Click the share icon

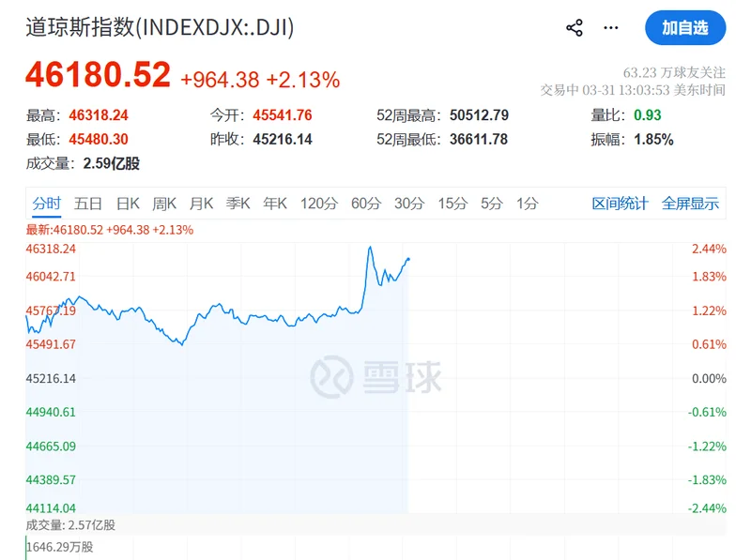click(575, 28)
